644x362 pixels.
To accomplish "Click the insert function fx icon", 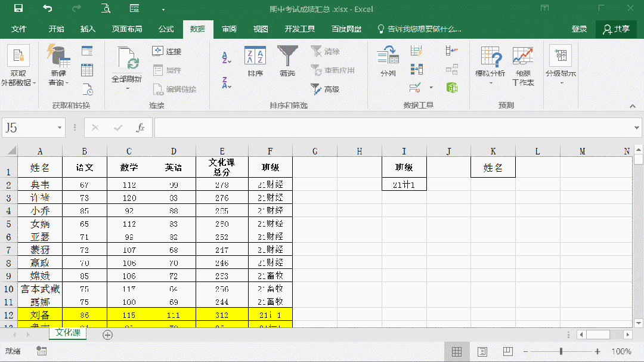I will coord(140,128).
